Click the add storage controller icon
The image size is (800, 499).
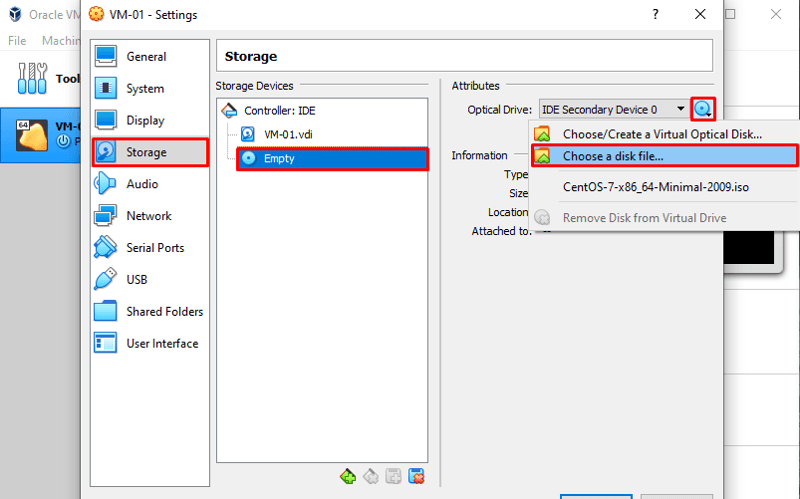coord(348,477)
